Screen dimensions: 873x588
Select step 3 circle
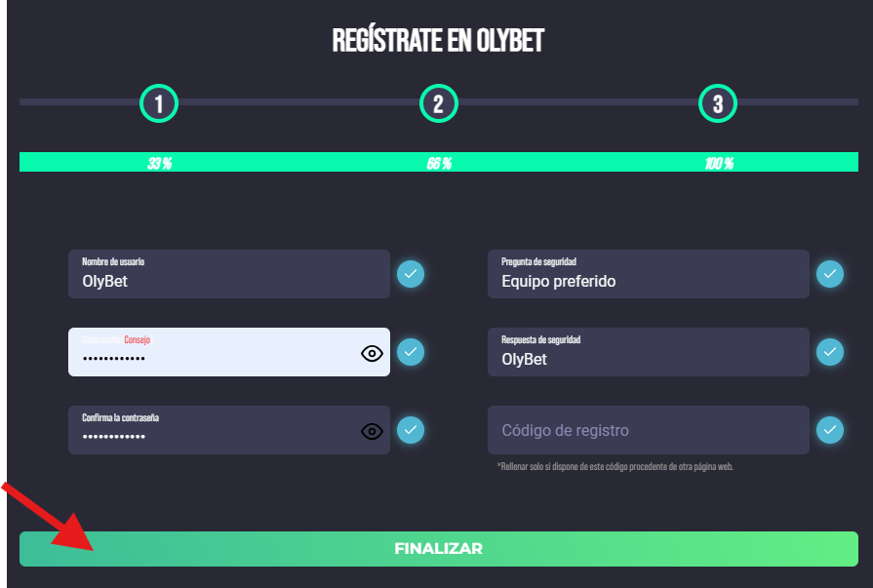(718, 103)
